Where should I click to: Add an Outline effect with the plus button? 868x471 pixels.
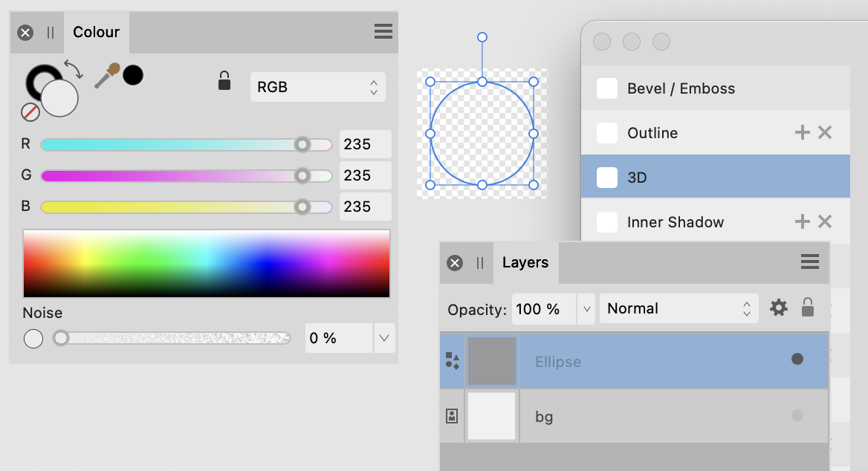[802, 132]
